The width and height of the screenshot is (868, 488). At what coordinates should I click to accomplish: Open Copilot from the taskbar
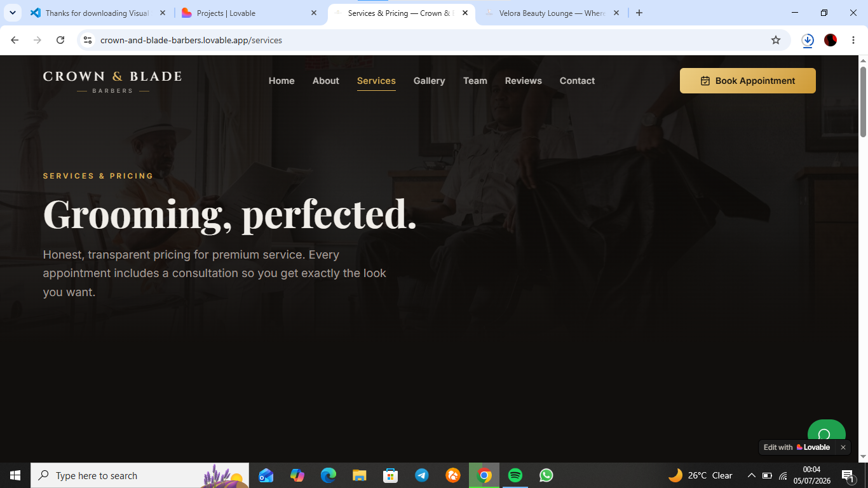(x=297, y=475)
